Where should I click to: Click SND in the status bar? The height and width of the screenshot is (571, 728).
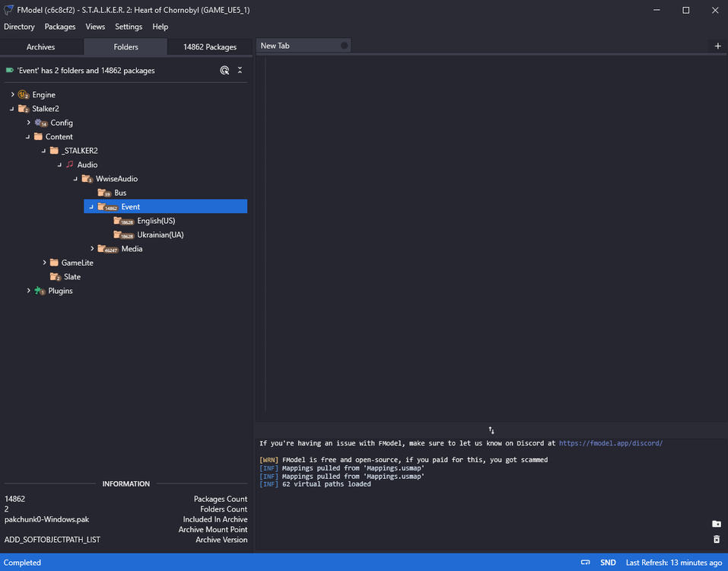point(608,563)
